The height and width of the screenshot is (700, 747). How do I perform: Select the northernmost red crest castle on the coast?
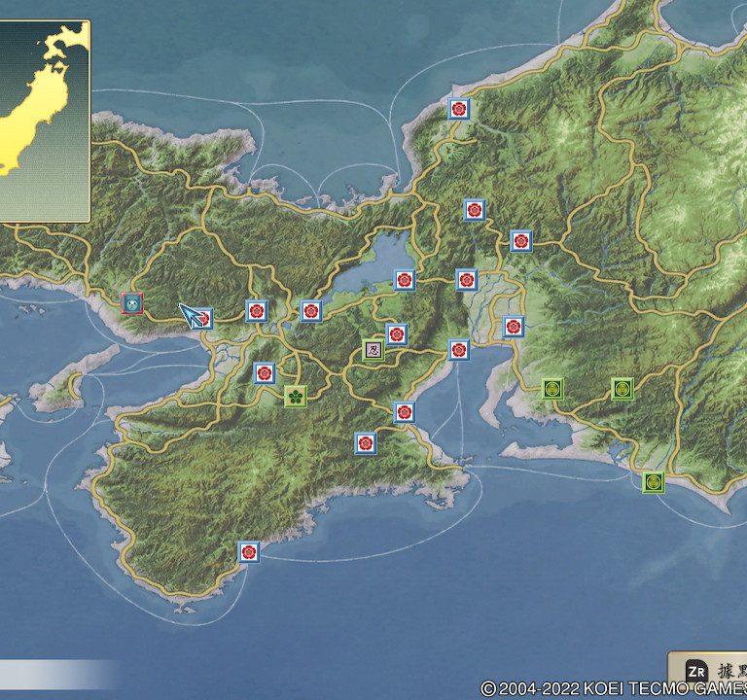click(x=459, y=109)
